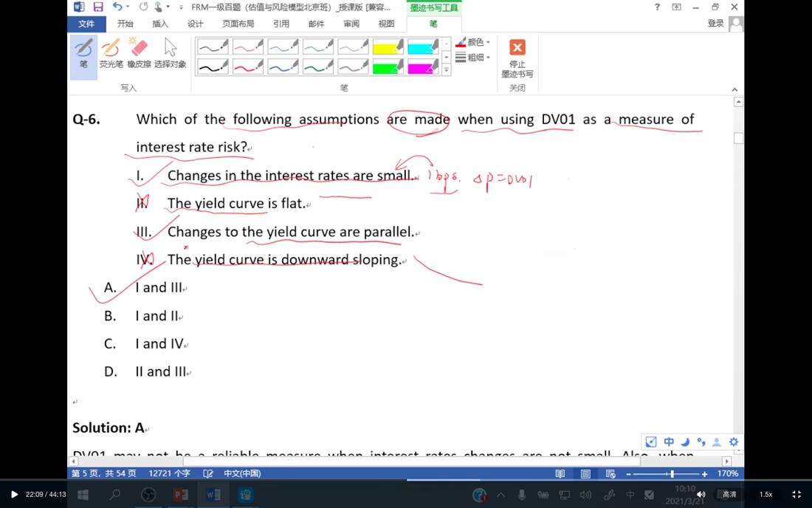Enter fullscreen video mode

[796, 495]
